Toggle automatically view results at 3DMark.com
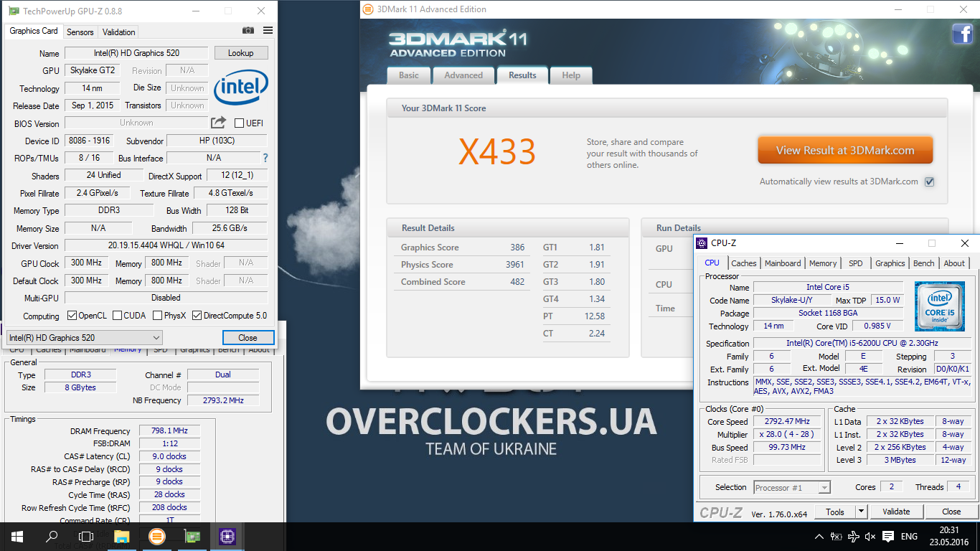Screen dimensions: 980x551 coord(929,182)
